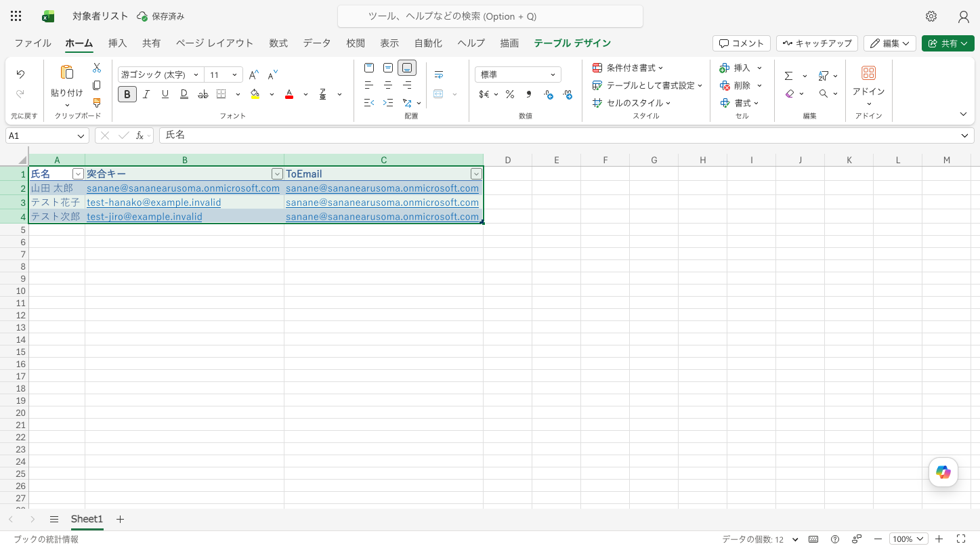Click the search box for tools and help
The width and height of the screenshot is (980, 546).
coord(490,16)
